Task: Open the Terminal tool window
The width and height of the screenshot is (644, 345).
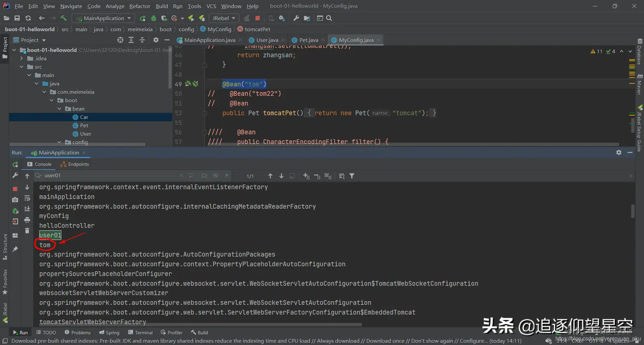Action: coord(140,333)
